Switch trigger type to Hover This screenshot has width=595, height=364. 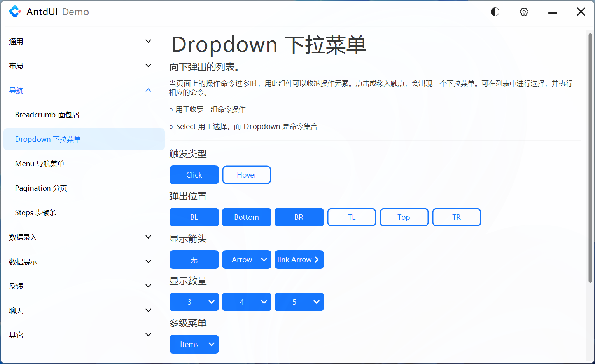click(x=247, y=175)
